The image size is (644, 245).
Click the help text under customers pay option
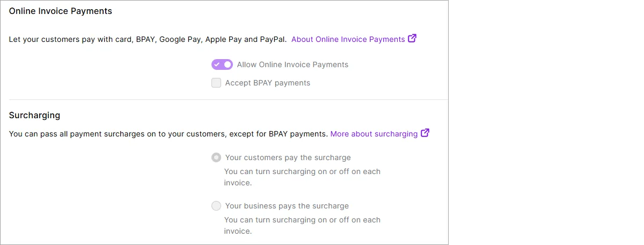tap(302, 177)
